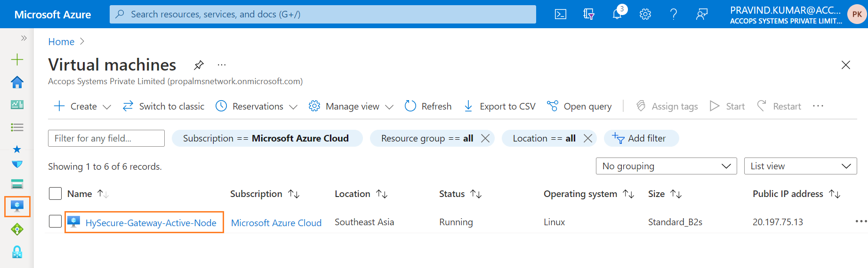Open the No grouping dropdown
This screenshot has height=268, width=868.
(x=667, y=166)
